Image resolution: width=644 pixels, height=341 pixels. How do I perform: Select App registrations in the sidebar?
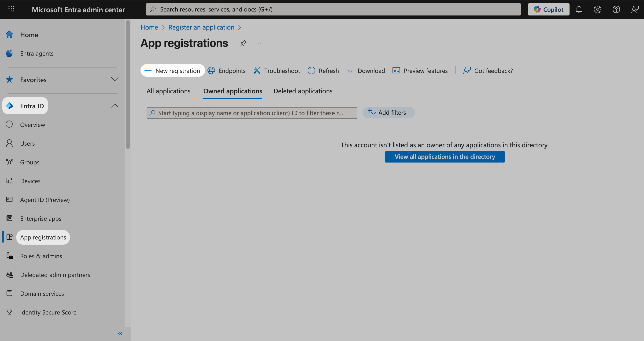43,237
